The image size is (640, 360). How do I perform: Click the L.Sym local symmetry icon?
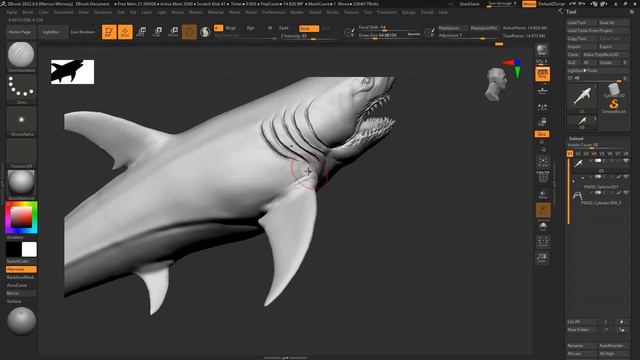coord(542,107)
